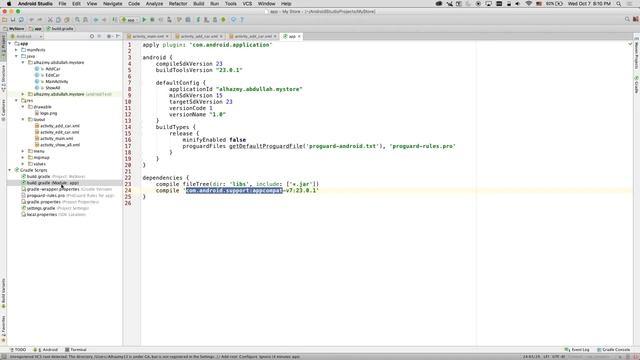Collapse the app module tree node
The height and width of the screenshot is (360, 640).
click(10, 43)
